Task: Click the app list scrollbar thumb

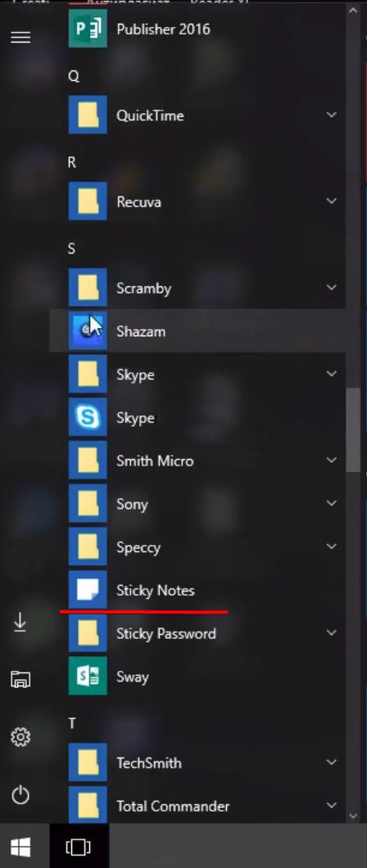Action: click(x=353, y=430)
